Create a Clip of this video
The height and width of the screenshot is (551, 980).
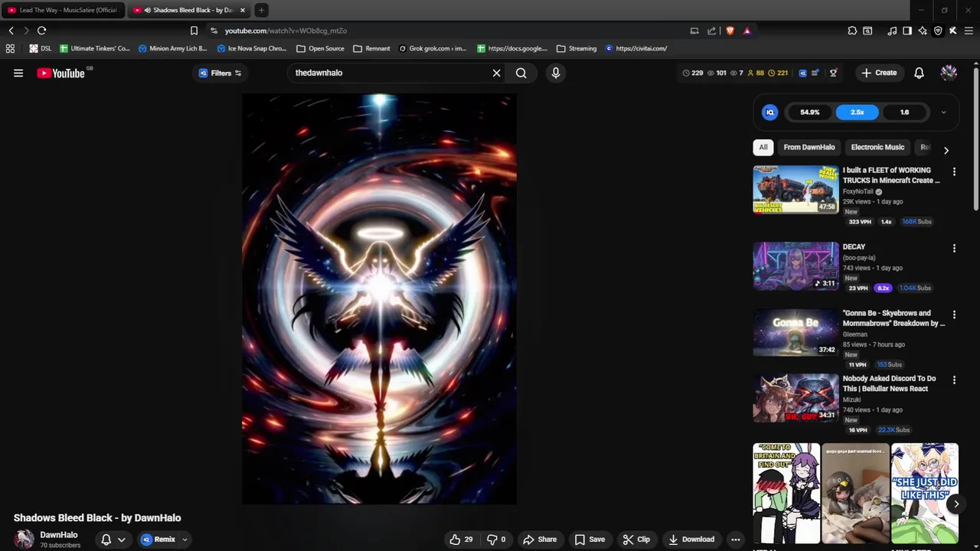point(636,540)
